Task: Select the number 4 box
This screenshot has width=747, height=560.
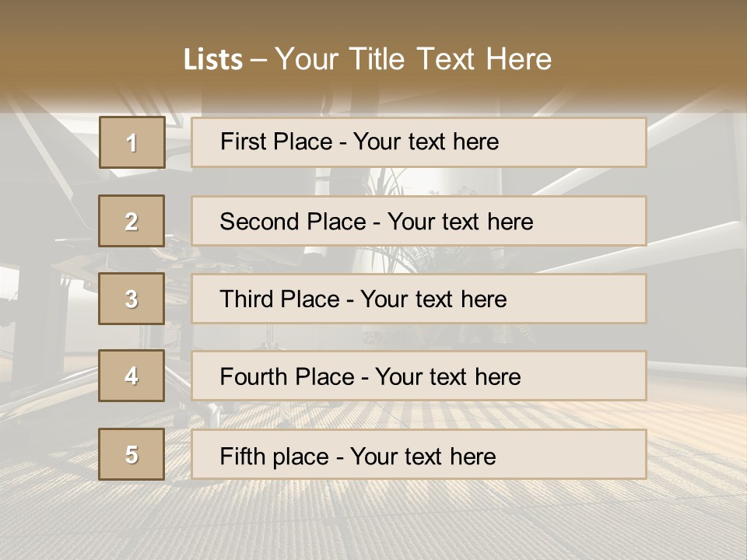Action: [132, 376]
